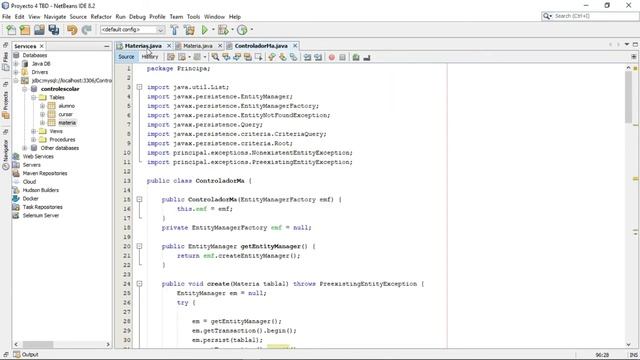Select the controlescolar database node
640x360 pixels.
click(x=60, y=89)
